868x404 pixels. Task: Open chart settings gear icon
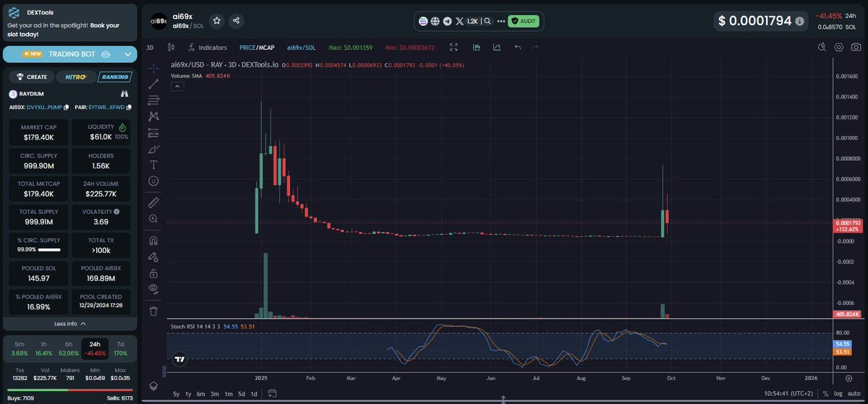point(839,47)
